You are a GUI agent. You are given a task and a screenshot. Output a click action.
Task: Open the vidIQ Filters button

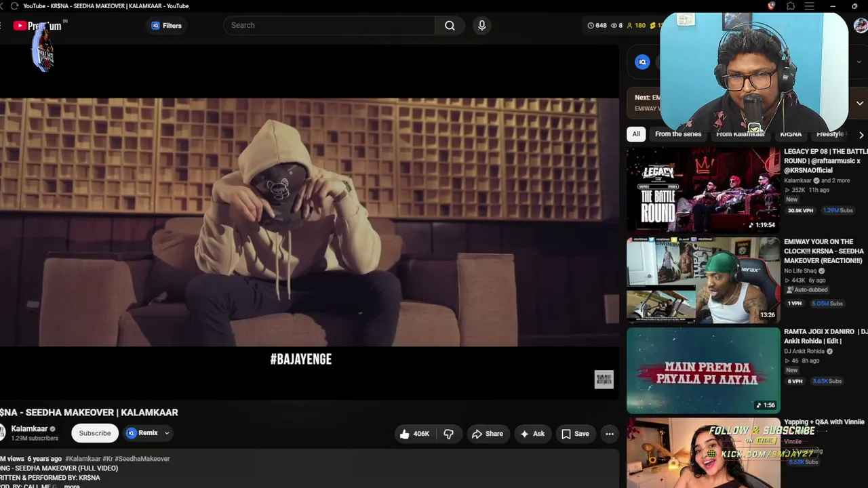click(x=166, y=26)
